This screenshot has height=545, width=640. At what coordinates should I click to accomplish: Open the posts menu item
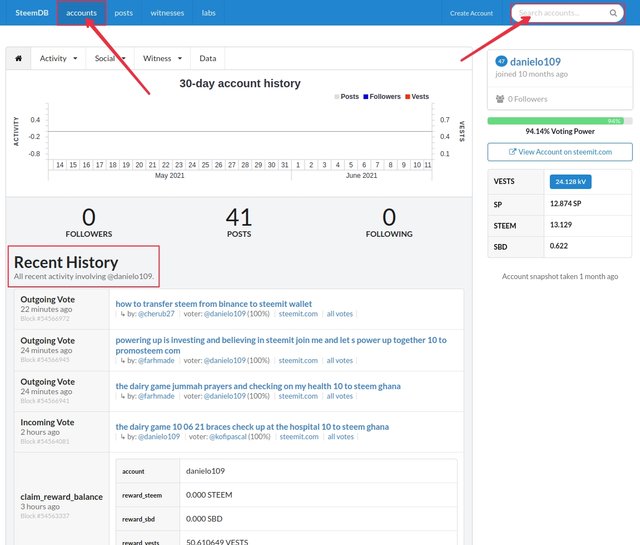point(124,13)
